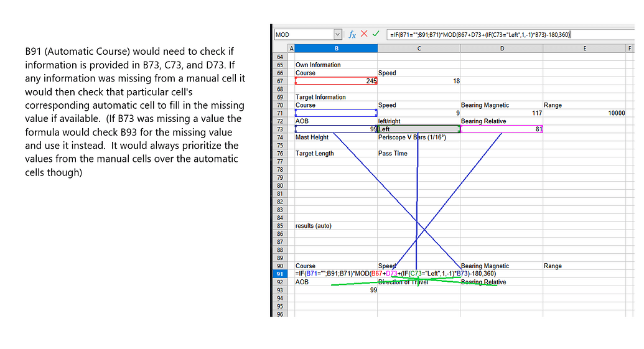The width and height of the screenshot is (644, 349).
Task: Click 'Pass Time' label cell
Action: point(393,153)
